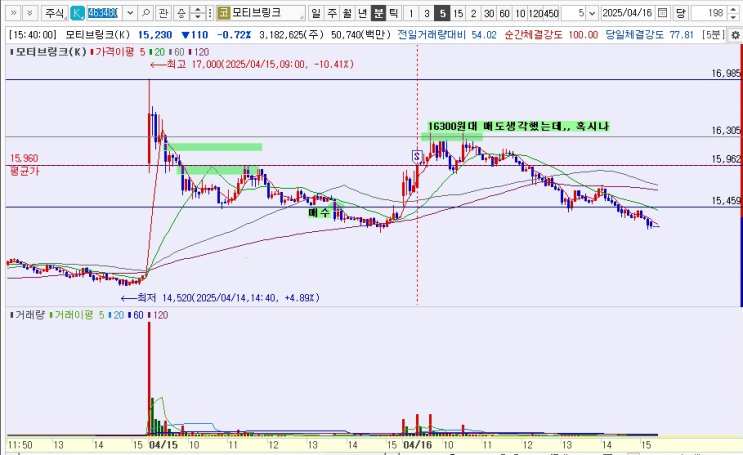This screenshot has width=743, height=455.
Task: Click the 코 KOSDAQ badge icon
Action: click(224, 13)
